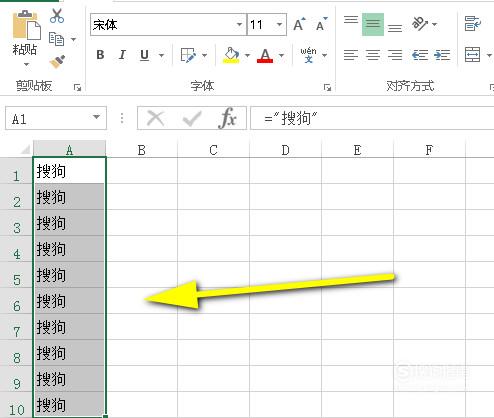This screenshot has width=494, height=418.
Task: Open the underline style dropdown arrow
Action: [x=161, y=55]
